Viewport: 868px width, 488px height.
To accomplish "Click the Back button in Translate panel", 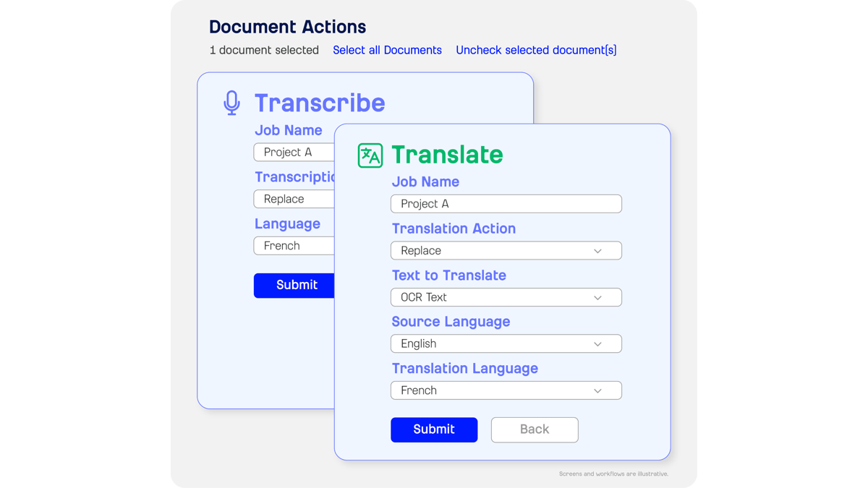I will tap(535, 429).
